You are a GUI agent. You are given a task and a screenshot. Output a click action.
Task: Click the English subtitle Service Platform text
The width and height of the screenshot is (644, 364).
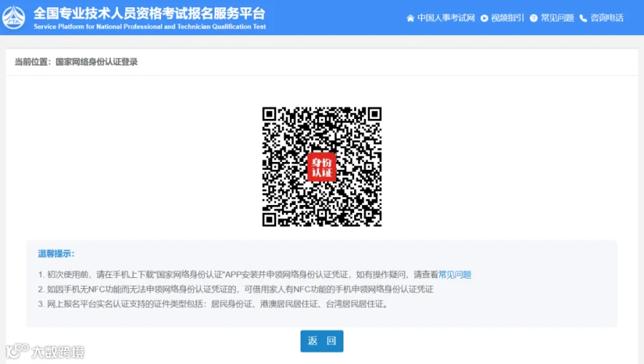coord(150,27)
